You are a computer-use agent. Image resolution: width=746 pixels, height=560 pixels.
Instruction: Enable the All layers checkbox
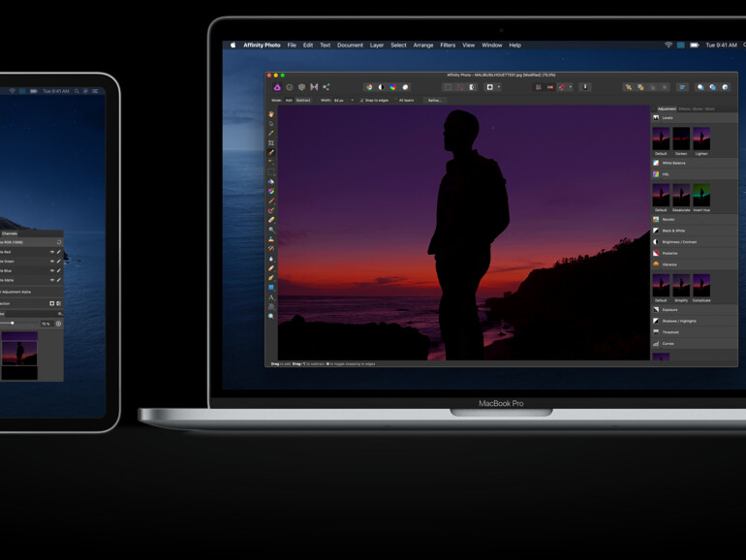(x=396, y=101)
